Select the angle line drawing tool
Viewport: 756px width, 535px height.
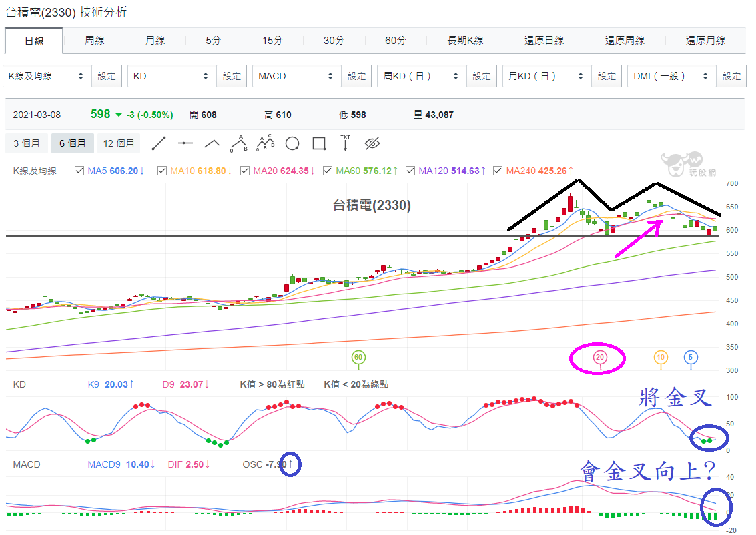point(212,143)
